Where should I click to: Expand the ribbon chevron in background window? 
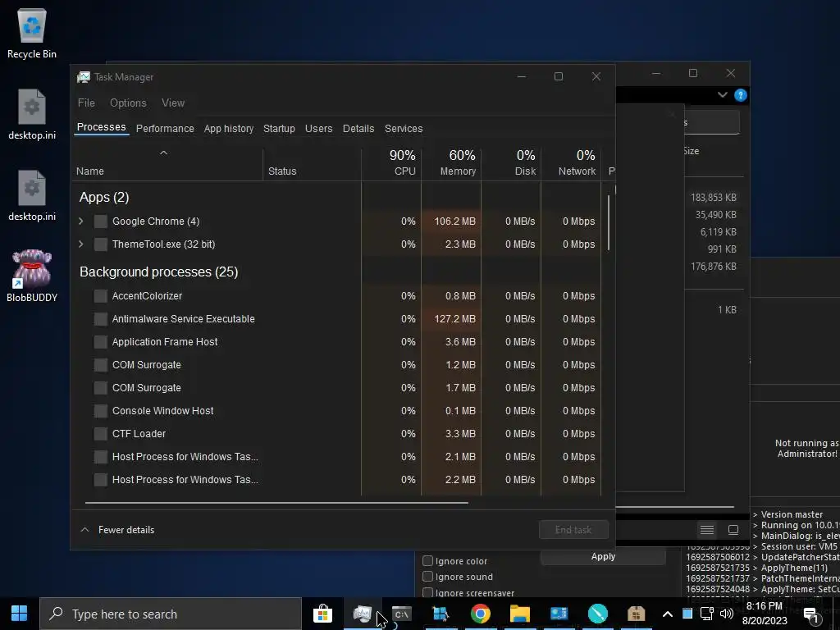pos(722,95)
